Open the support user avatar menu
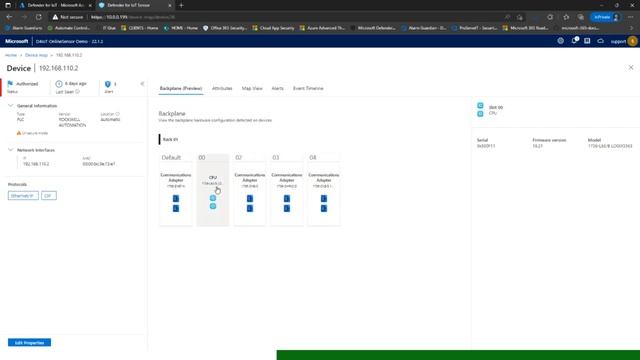The image size is (640, 360). (632, 41)
